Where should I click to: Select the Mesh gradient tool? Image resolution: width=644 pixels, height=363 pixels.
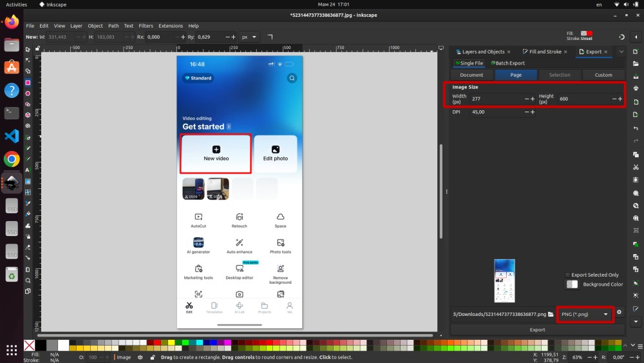click(28, 192)
